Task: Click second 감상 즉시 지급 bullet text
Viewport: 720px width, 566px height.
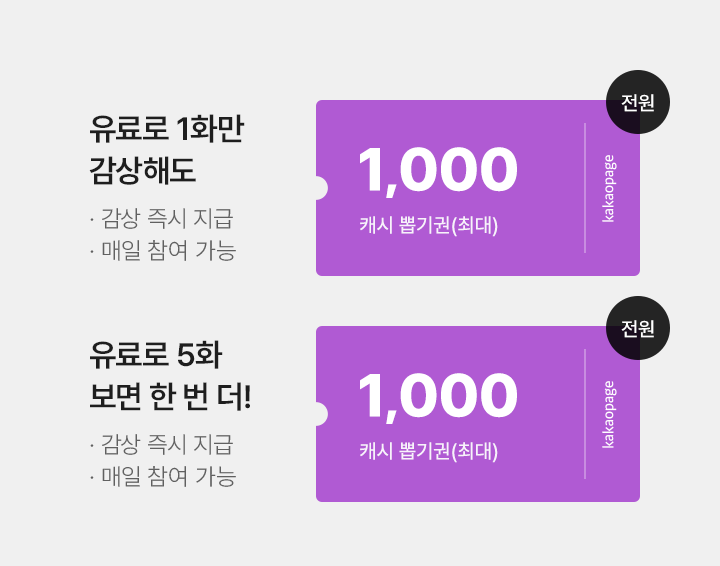Action: (163, 444)
